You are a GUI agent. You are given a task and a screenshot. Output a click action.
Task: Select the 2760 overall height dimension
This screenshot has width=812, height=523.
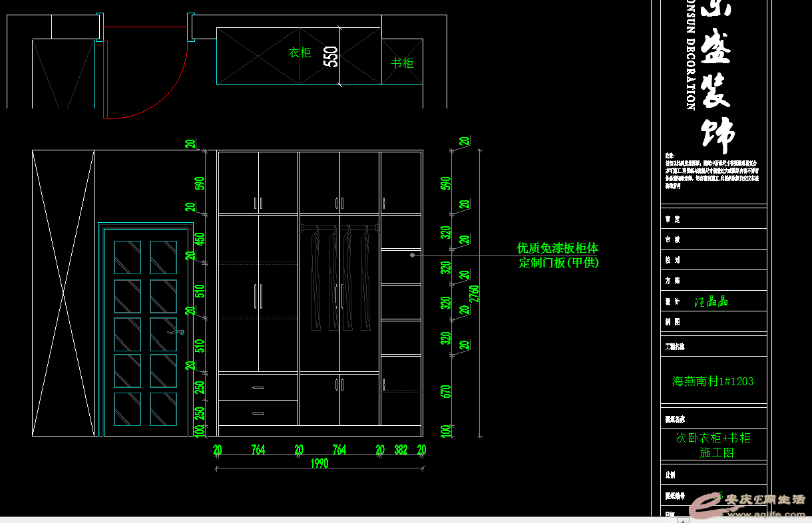pos(475,293)
